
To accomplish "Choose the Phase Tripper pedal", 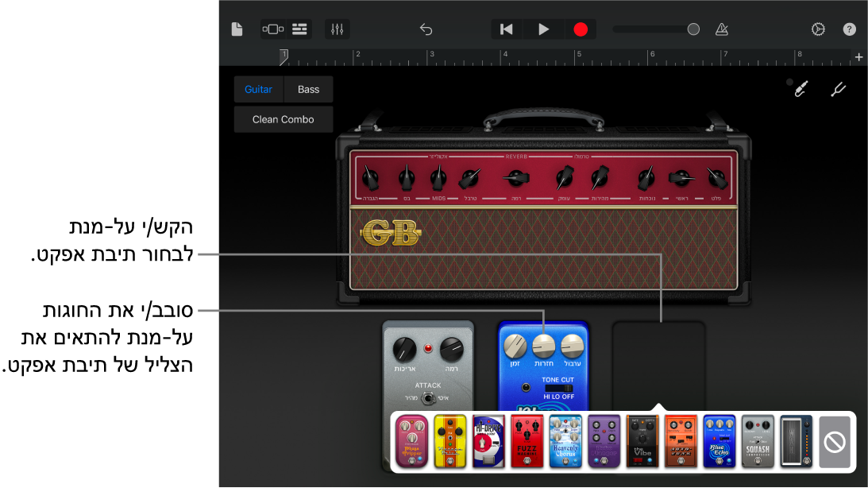I will coord(412,442).
